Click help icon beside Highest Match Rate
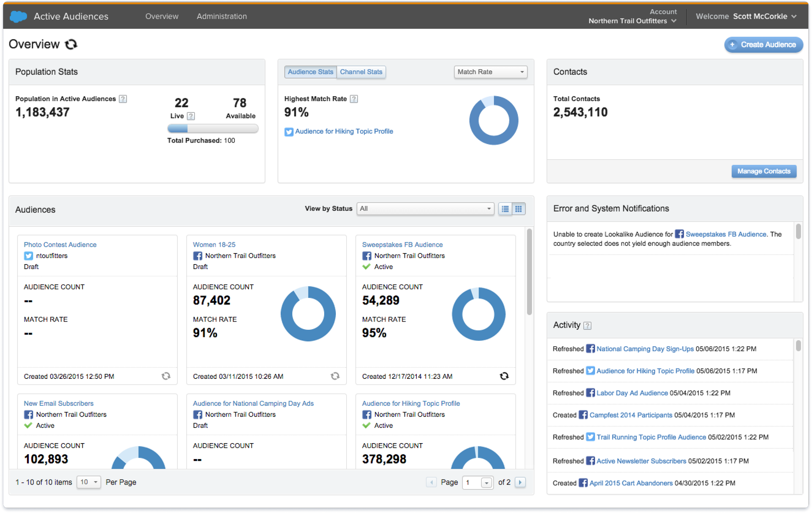 pos(354,99)
